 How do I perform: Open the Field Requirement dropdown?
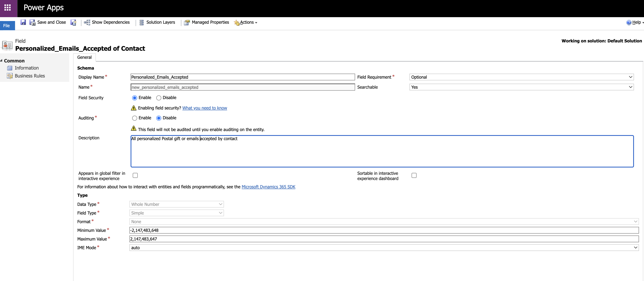click(x=521, y=77)
